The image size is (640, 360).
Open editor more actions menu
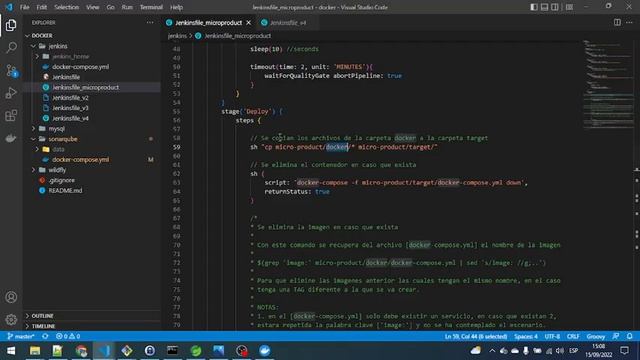point(629,22)
